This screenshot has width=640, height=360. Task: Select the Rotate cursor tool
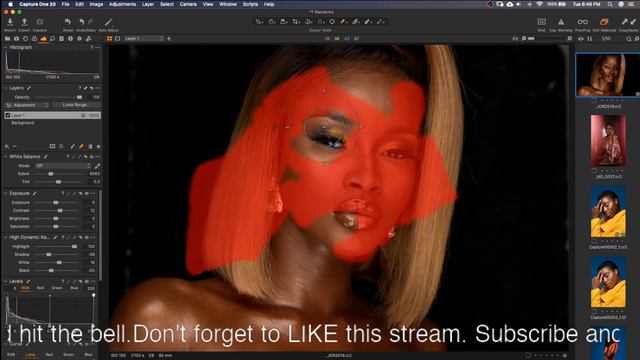tap(308, 22)
